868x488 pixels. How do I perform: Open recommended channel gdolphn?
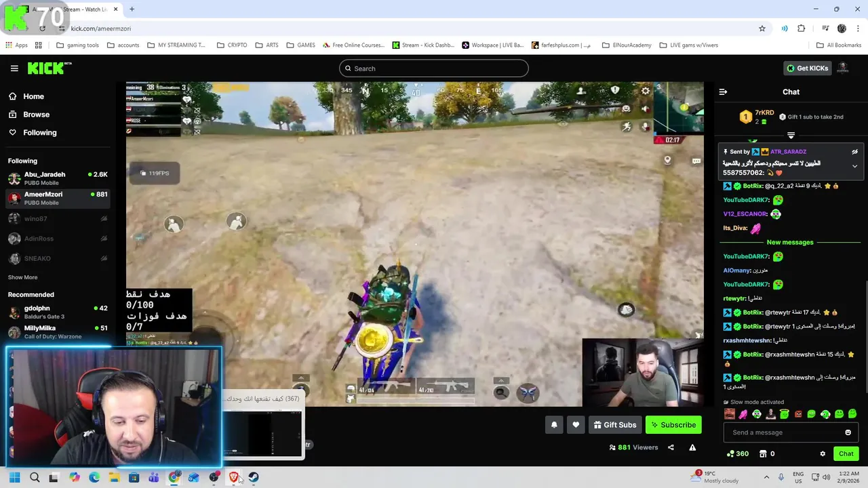[x=58, y=312]
